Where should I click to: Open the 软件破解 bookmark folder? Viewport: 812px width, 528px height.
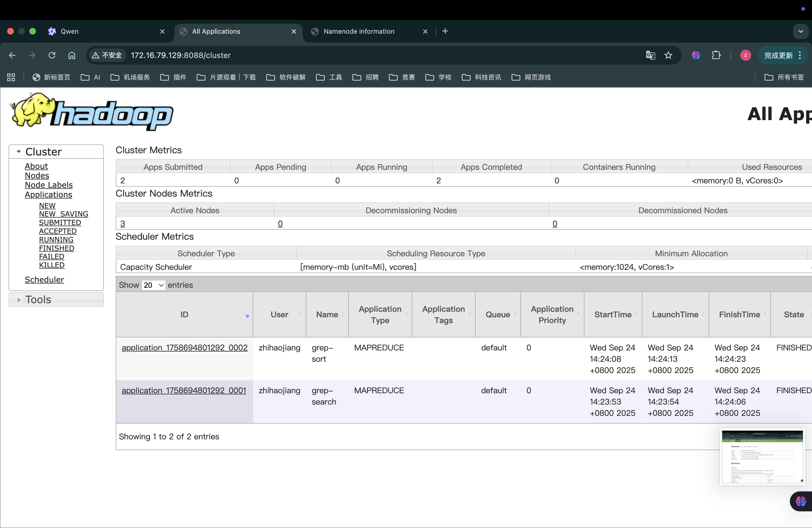tap(286, 77)
